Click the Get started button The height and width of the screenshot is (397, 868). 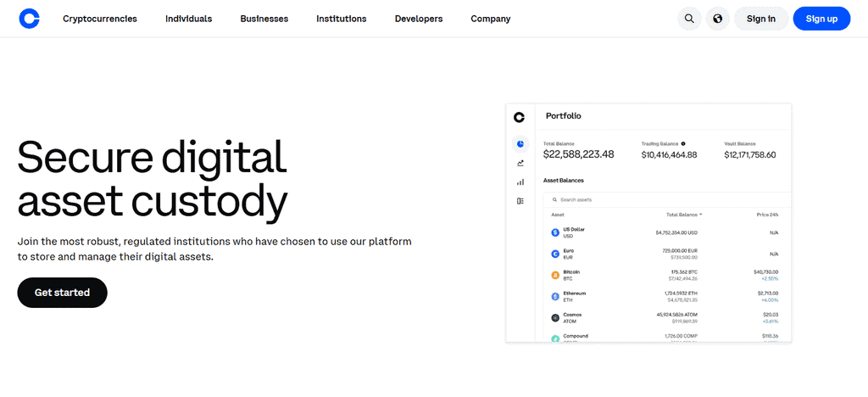62,293
